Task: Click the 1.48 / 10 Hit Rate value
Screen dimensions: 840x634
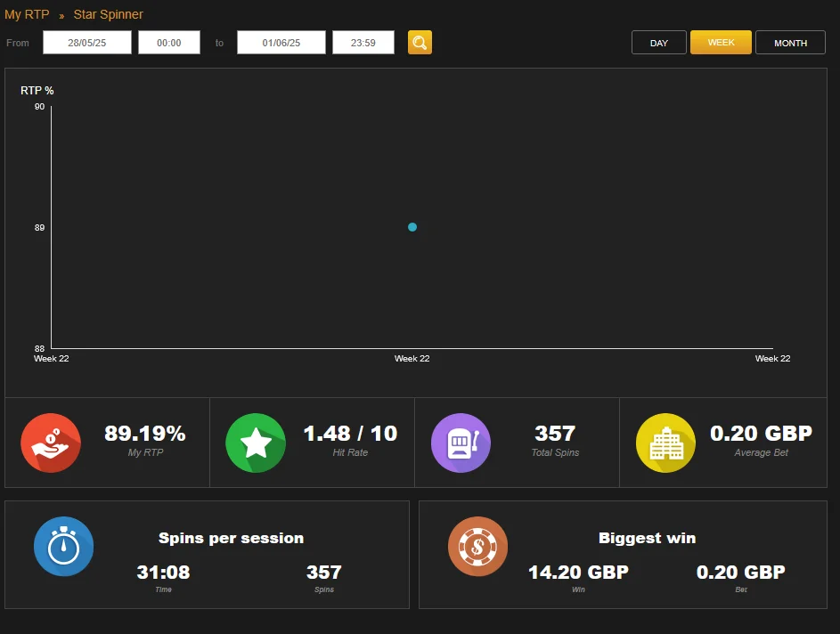Action: pyautogui.click(x=350, y=433)
